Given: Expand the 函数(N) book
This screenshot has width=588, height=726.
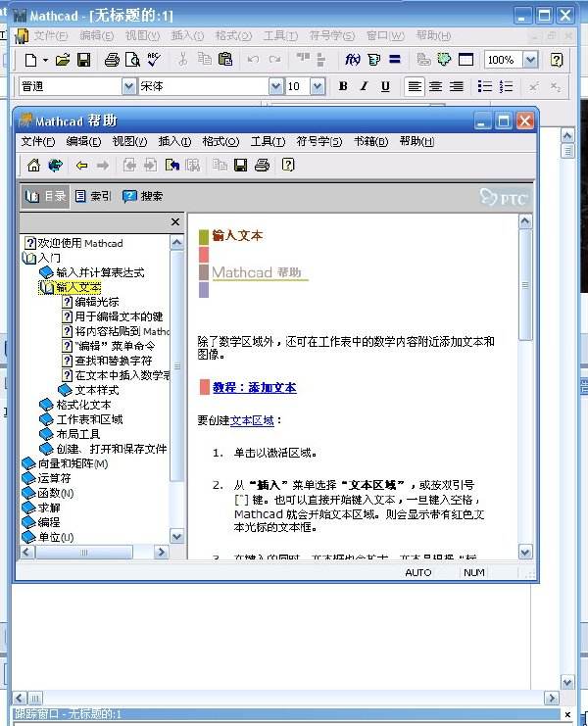Looking at the screenshot, I should pyautogui.click(x=28, y=493).
